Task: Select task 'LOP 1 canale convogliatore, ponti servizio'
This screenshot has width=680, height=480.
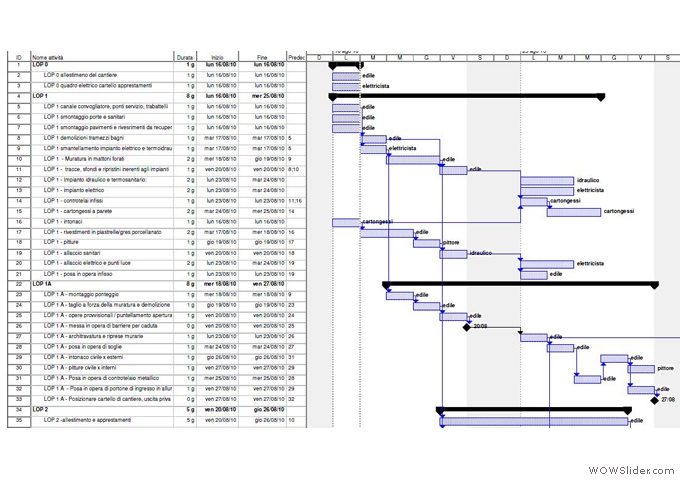Action: (x=105, y=106)
